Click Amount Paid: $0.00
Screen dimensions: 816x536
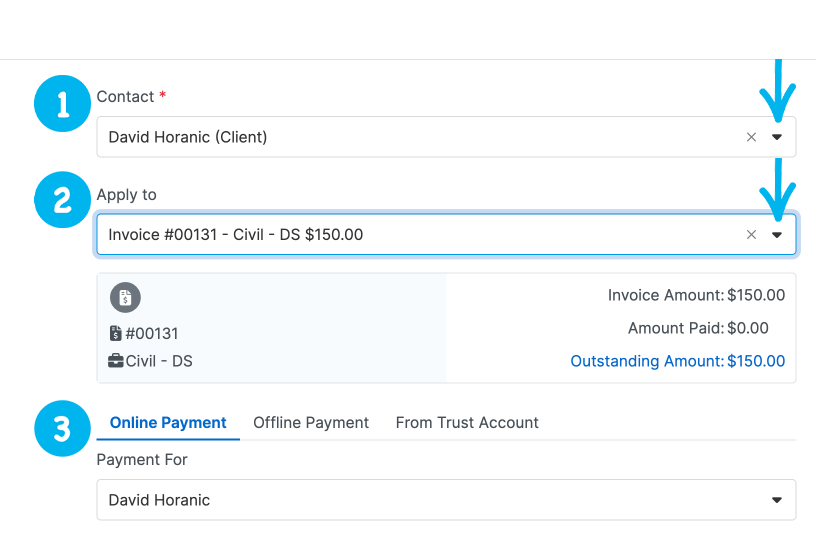(x=698, y=328)
